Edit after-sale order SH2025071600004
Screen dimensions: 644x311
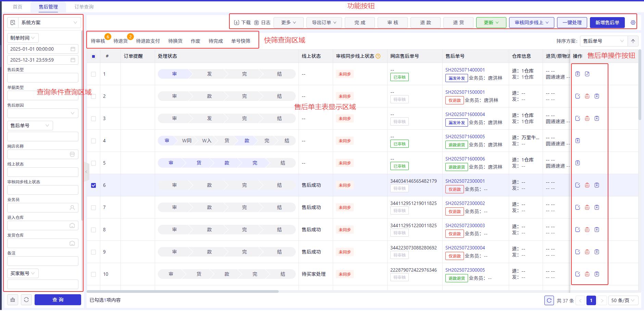578,118
